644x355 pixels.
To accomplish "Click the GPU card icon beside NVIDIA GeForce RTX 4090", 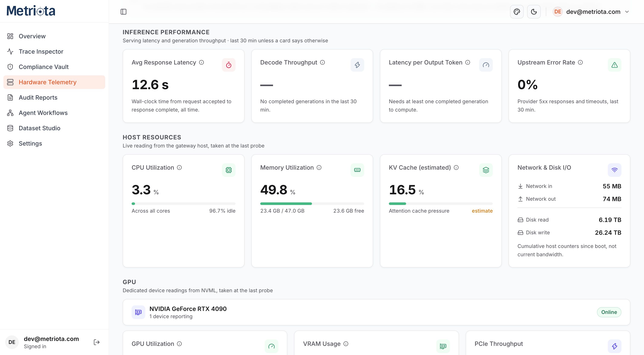I will [138, 312].
